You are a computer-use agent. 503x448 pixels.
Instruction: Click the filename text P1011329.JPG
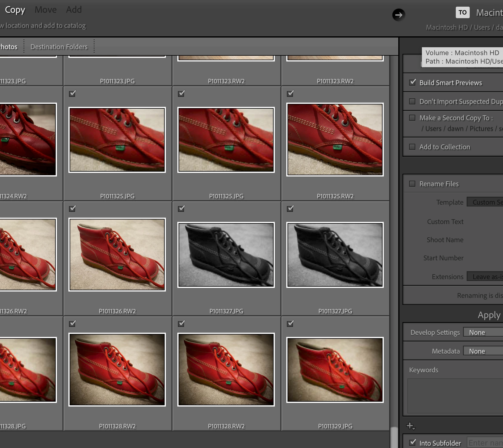click(335, 426)
